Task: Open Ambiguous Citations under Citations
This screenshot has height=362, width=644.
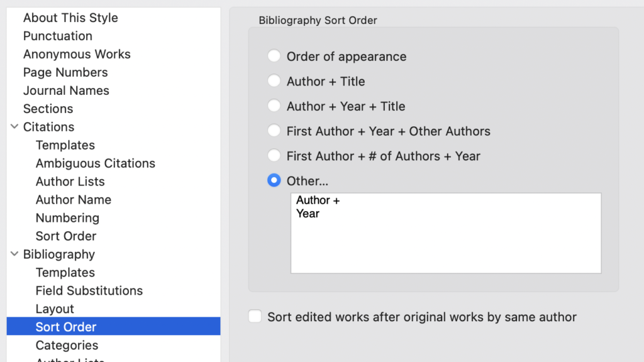Action: coord(96,163)
